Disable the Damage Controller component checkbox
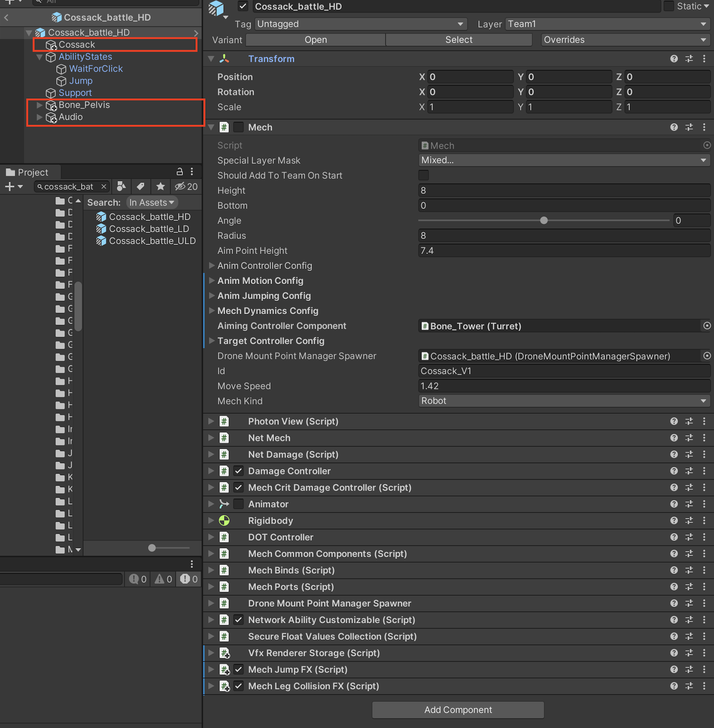The height and width of the screenshot is (728, 714). (238, 471)
